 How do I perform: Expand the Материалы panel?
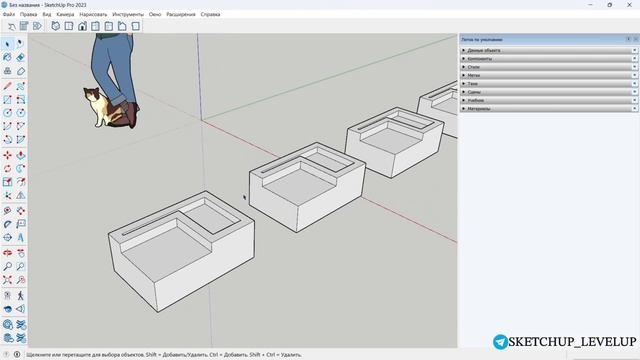click(x=549, y=109)
